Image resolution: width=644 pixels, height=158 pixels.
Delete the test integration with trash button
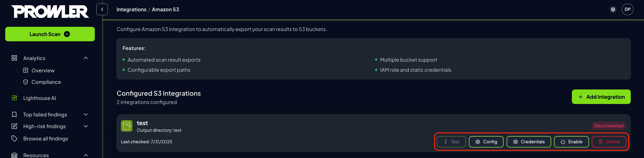pos(609,142)
